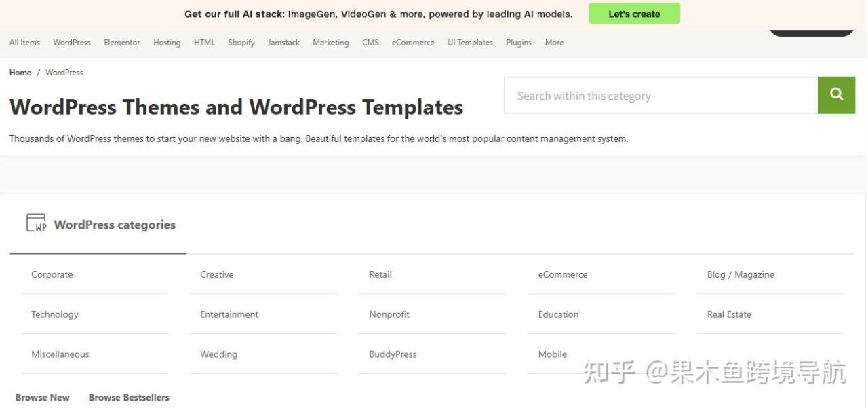Open the Nonprofit category
868x408 pixels.
point(389,314)
